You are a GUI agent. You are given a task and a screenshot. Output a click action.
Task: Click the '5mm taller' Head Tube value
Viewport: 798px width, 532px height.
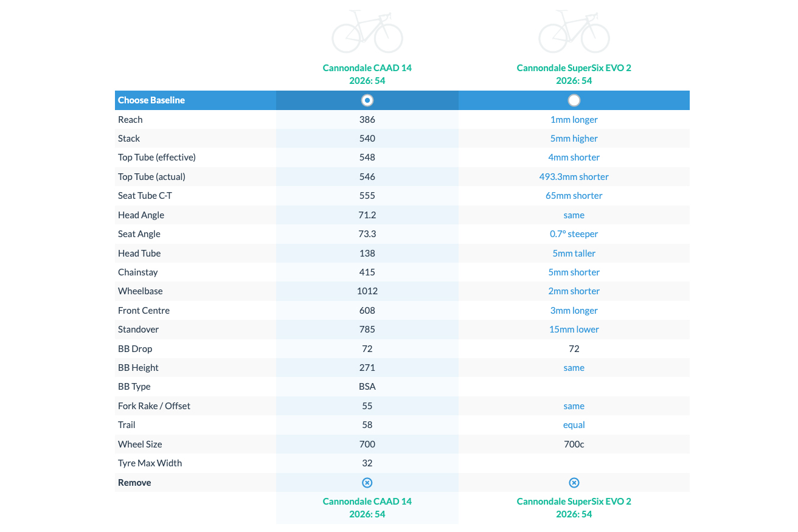click(574, 254)
